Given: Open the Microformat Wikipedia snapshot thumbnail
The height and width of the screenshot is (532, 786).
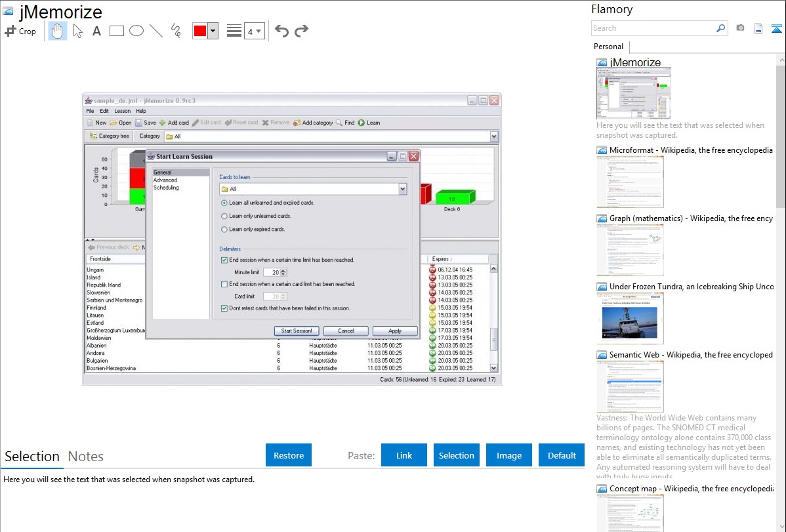Looking at the screenshot, I should 630,182.
